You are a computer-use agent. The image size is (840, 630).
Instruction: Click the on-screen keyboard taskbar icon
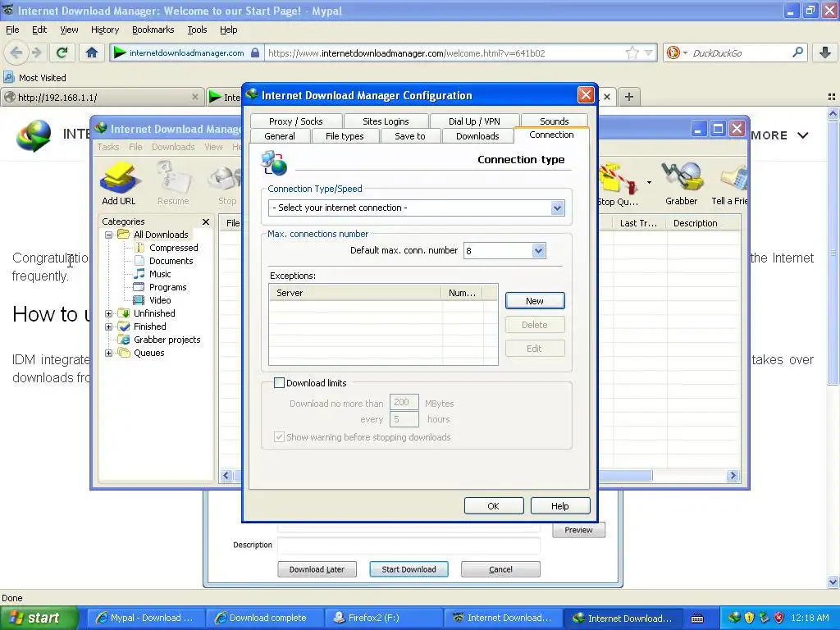[697, 619]
